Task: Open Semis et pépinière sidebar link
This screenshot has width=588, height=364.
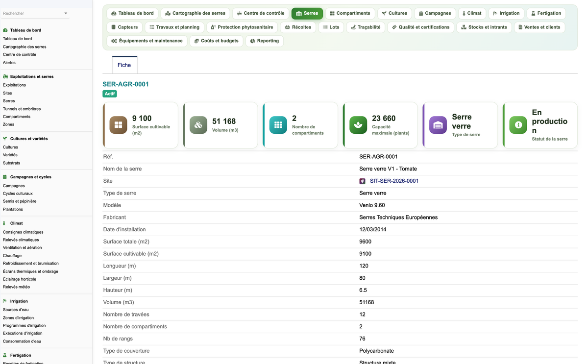Action: (20, 201)
